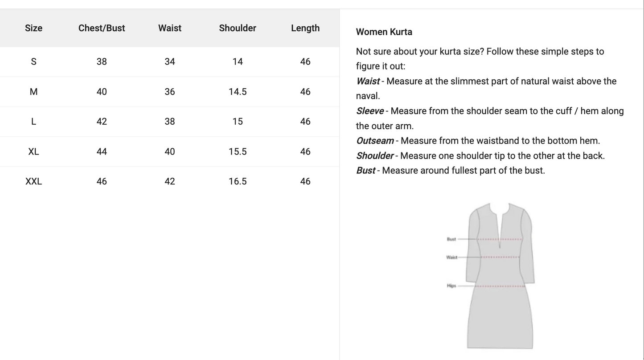
Task: Select the Waist column header
Action: click(x=170, y=28)
